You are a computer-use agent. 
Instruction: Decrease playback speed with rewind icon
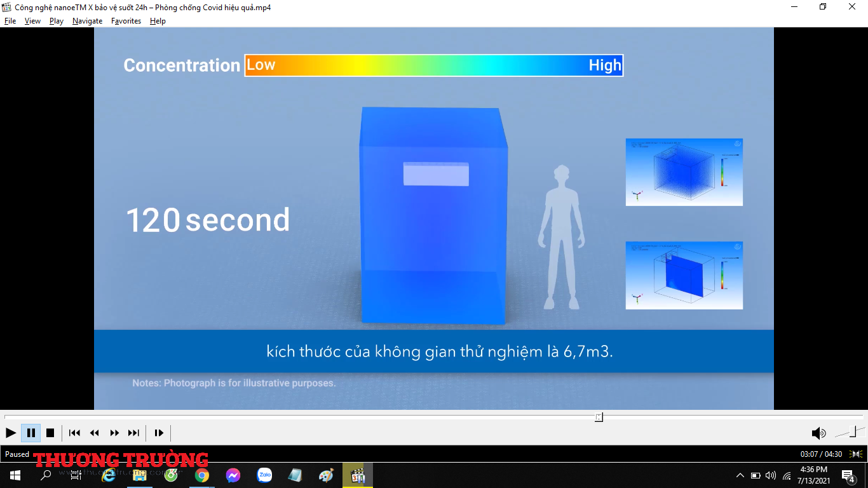[95, 433]
